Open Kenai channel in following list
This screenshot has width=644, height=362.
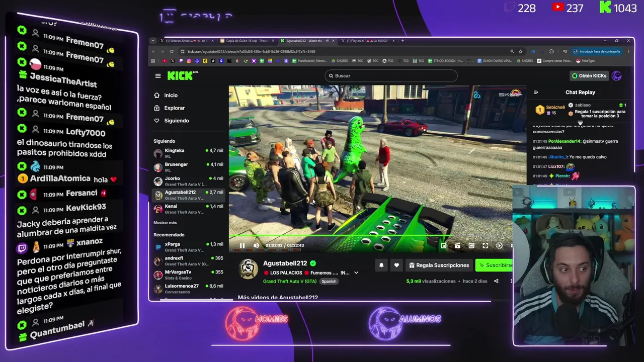click(188, 209)
